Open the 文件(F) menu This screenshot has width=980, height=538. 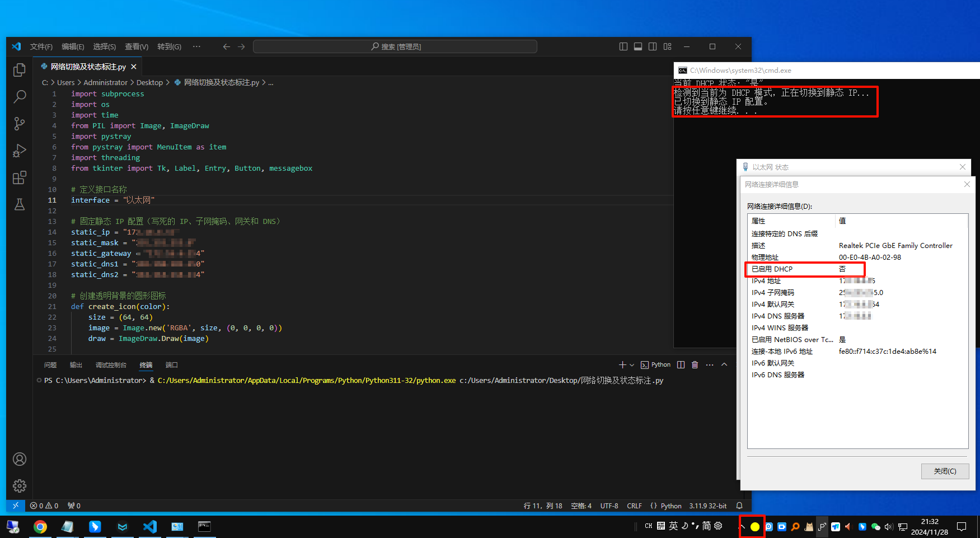click(x=41, y=46)
